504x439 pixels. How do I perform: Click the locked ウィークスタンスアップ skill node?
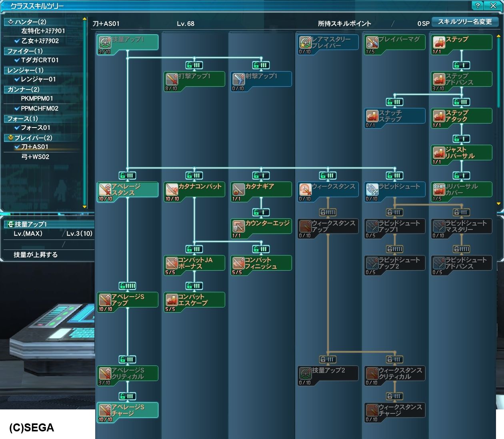click(x=328, y=228)
